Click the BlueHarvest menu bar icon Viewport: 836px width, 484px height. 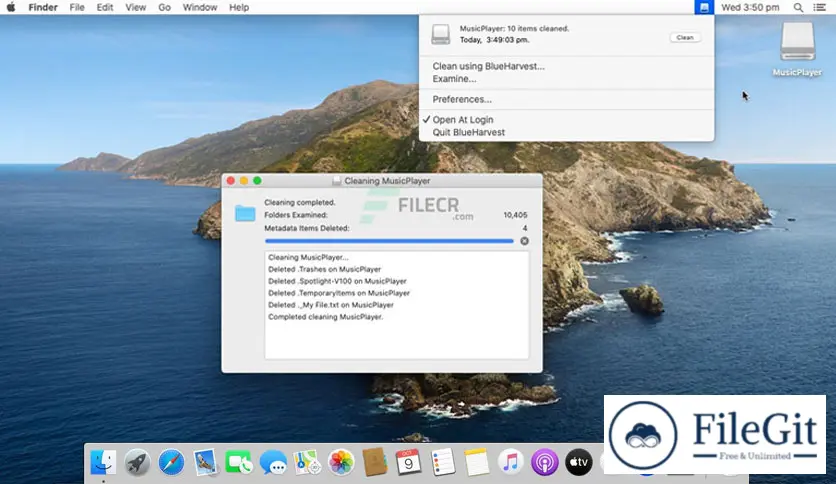[x=704, y=7]
